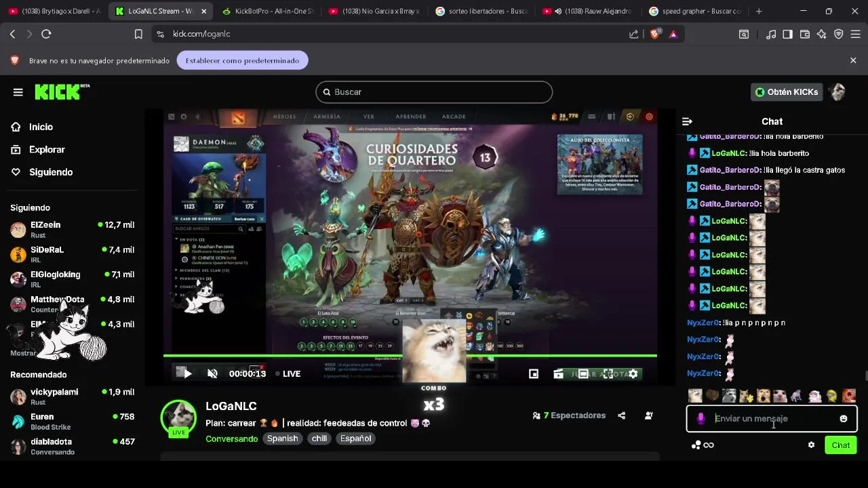
Task: Open Explorar in the sidebar
Action: 47,149
